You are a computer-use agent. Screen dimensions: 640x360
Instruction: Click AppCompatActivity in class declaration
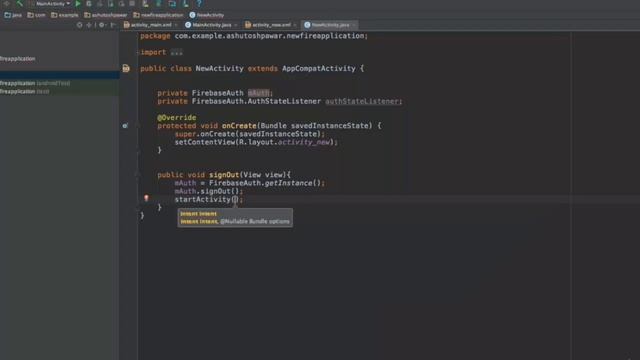pyautogui.click(x=318, y=69)
